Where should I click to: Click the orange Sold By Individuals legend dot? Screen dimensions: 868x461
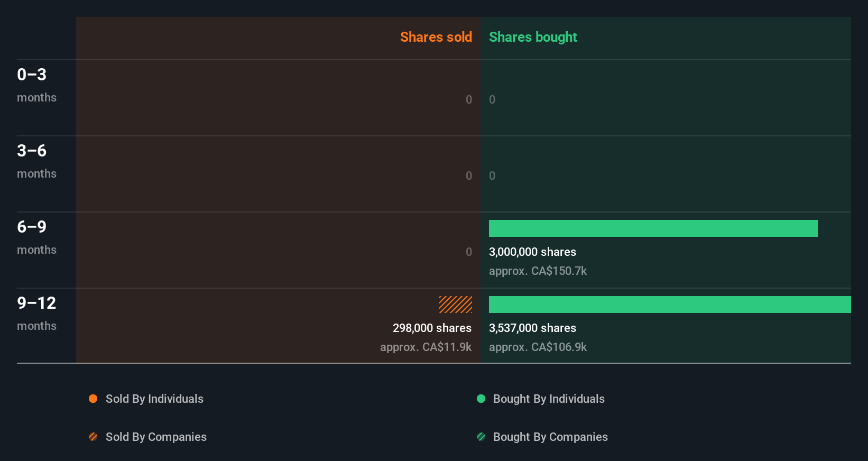pyautogui.click(x=93, y=399)
